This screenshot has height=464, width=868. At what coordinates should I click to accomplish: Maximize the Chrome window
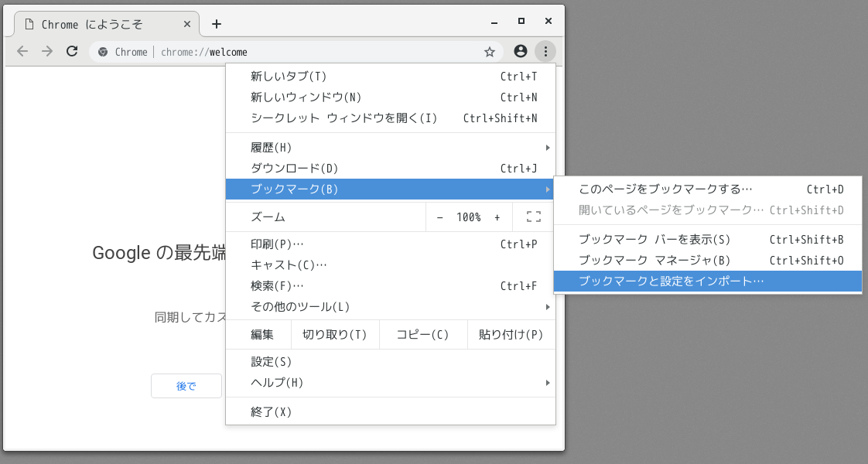click(521, 21)
